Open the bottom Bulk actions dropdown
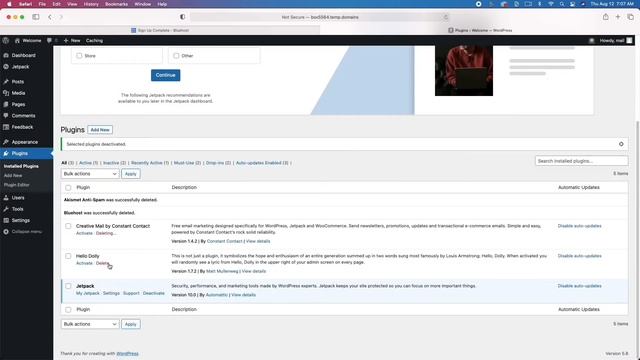This screenshot has width=640, height=360. pyautogui.click(x=90, y=324)
